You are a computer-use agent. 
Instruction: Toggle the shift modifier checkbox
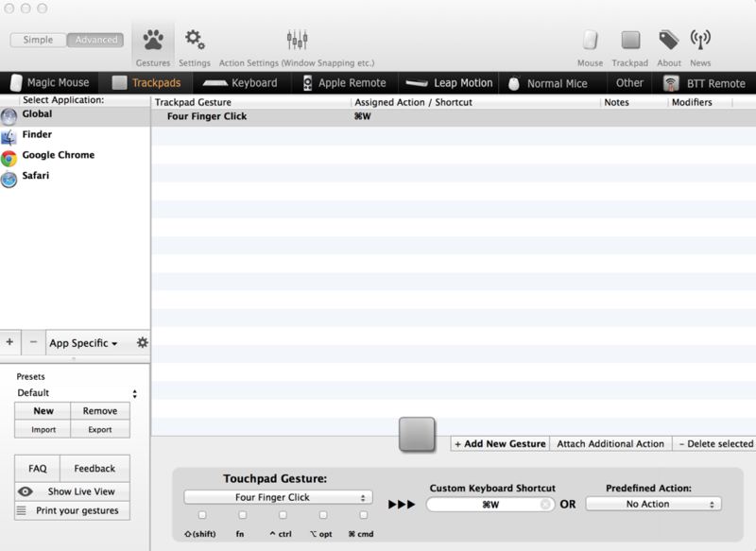pyautogui.click(x=202, y=515)
